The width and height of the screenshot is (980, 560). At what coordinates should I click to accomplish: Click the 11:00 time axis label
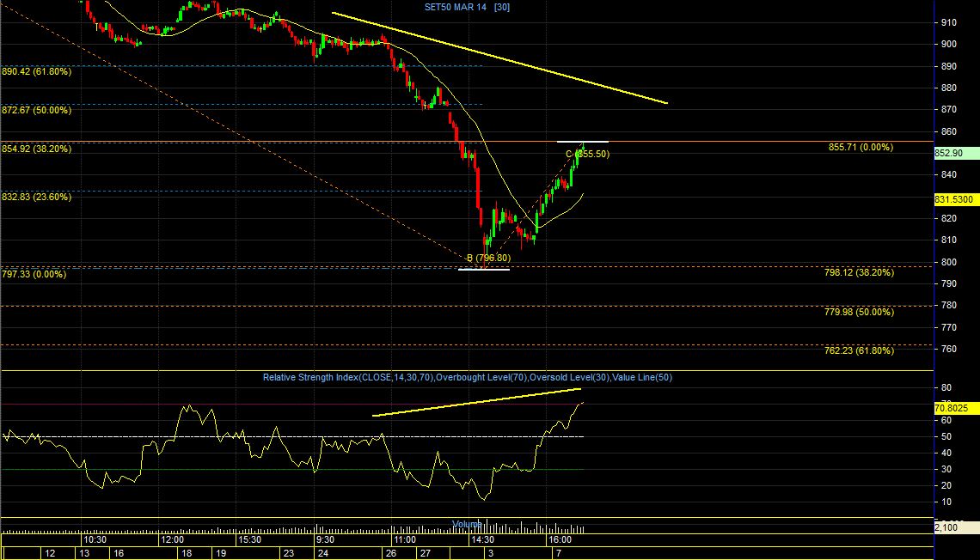(404, 540)
